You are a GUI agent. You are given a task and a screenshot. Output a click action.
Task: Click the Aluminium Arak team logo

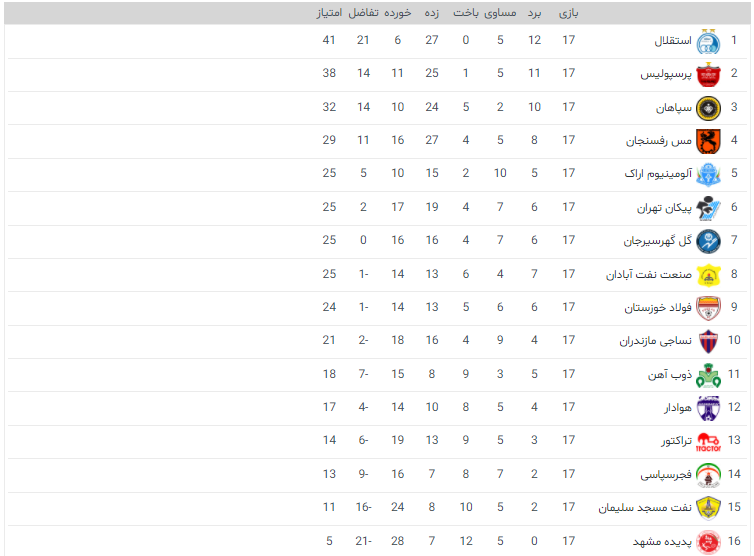click(708, 175)
